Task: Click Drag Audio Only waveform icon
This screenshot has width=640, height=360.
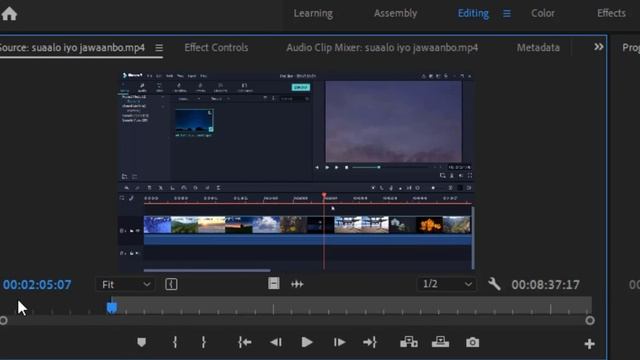Action: click(297, 284)
